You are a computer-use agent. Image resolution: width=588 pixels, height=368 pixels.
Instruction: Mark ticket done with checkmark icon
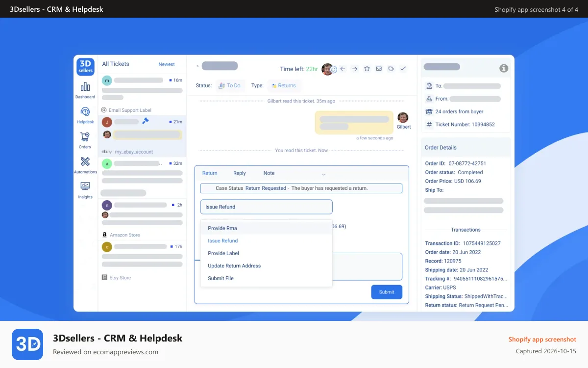pos(403,69)
